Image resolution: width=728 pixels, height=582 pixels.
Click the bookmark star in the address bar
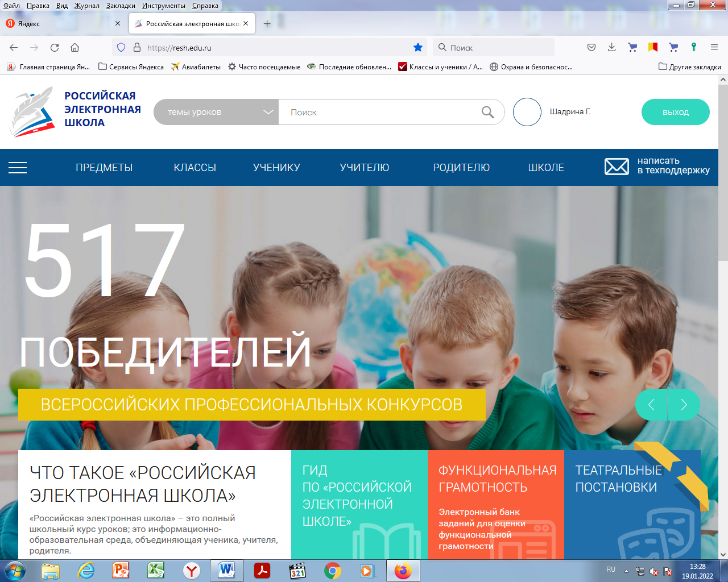point(418,48)
